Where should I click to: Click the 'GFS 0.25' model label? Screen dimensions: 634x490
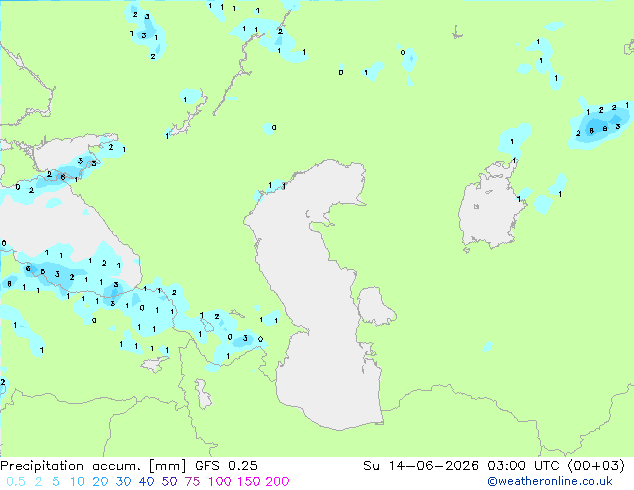point(226,466)
